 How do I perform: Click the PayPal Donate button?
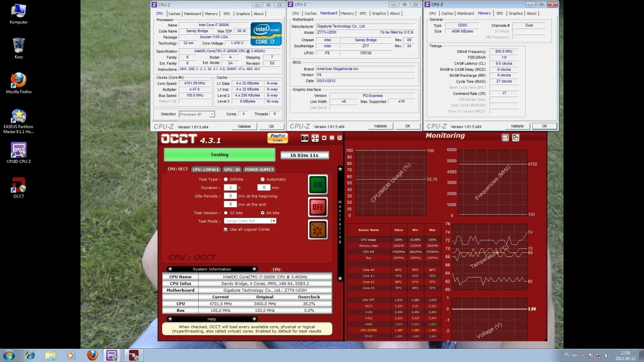click(x=278, y=138)
